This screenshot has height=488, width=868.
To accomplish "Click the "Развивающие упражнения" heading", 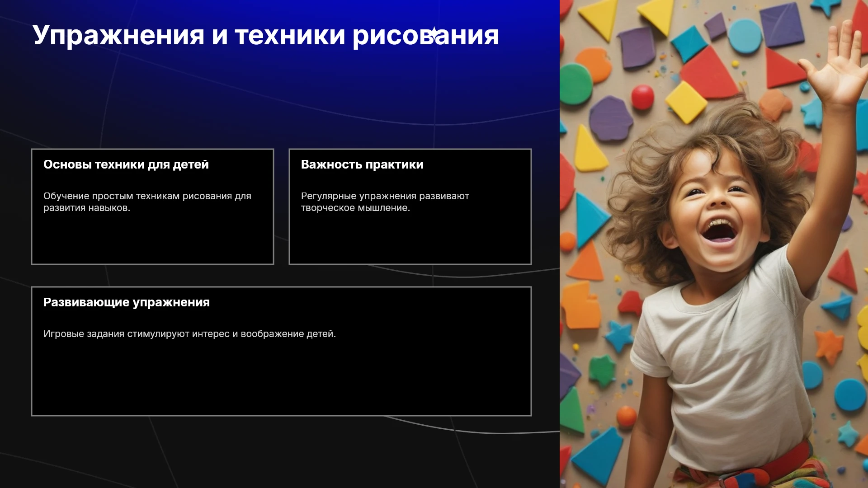I will coord(127,302).
